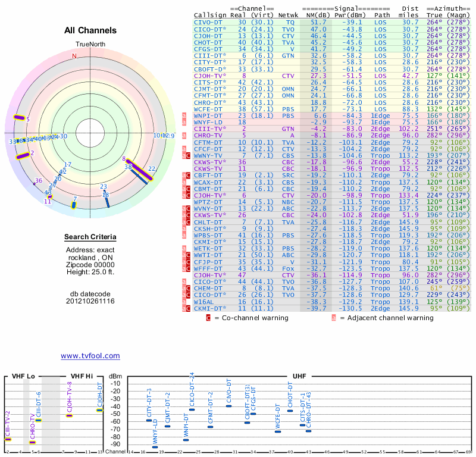The image size is (476, 457).
Task: Click the WNYF-LD bar in UHF spectrum chart
Action: pyautogui.click(x=155, y=446)
